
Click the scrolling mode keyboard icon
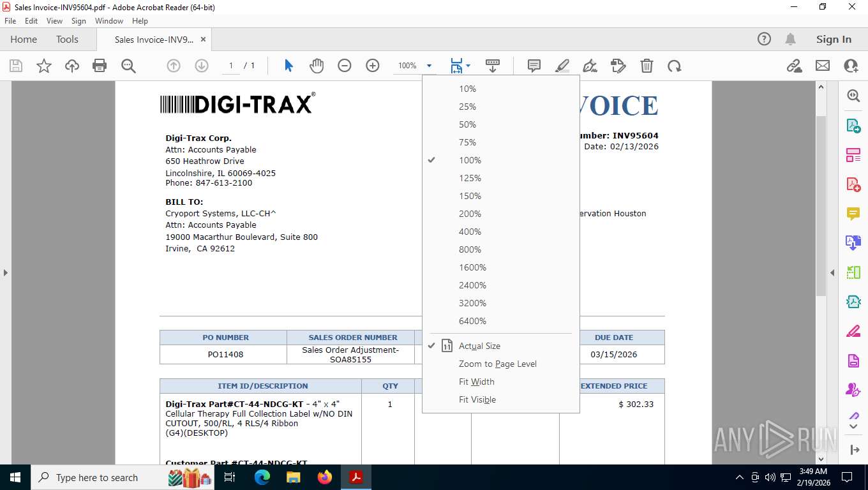point(493,66)
